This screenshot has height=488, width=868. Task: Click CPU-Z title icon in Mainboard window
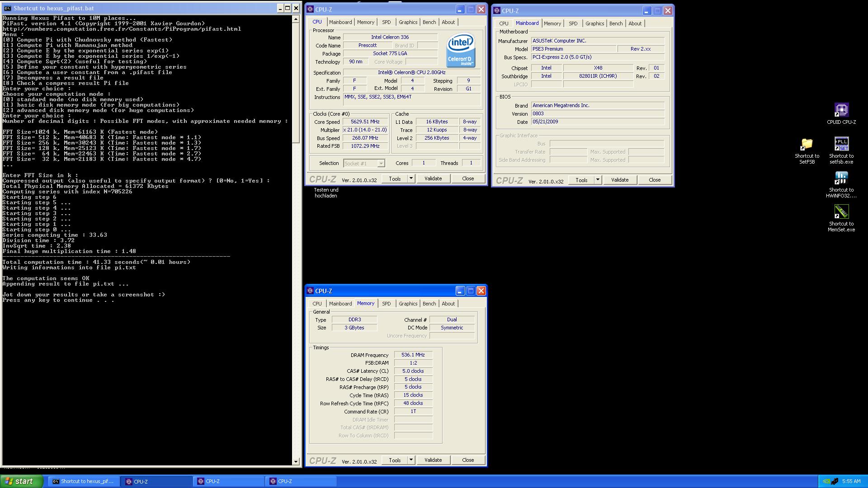497,11
